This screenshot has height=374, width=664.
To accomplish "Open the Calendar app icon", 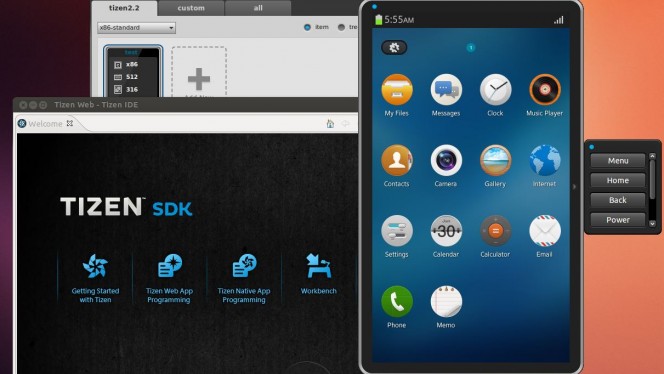I will (446, 231).
